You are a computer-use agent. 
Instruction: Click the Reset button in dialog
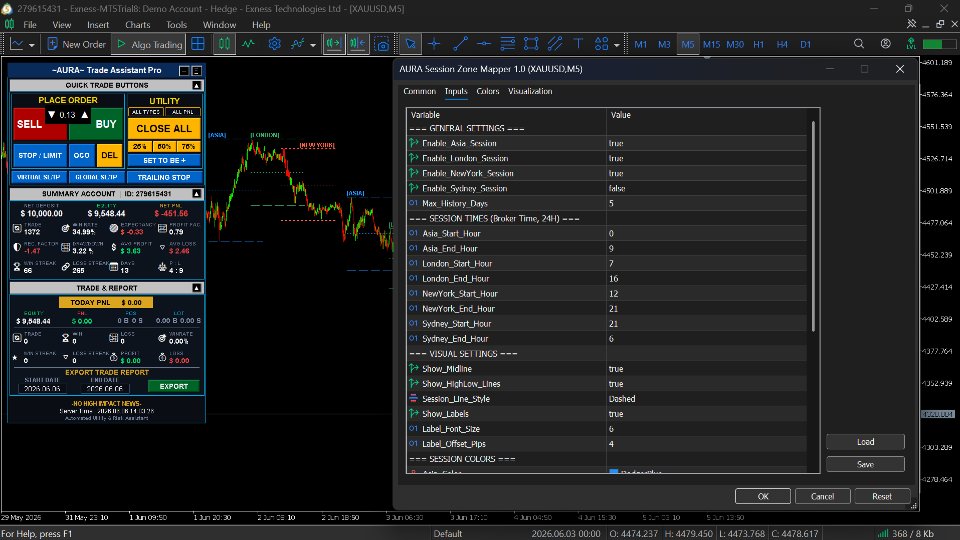point(882,497)
